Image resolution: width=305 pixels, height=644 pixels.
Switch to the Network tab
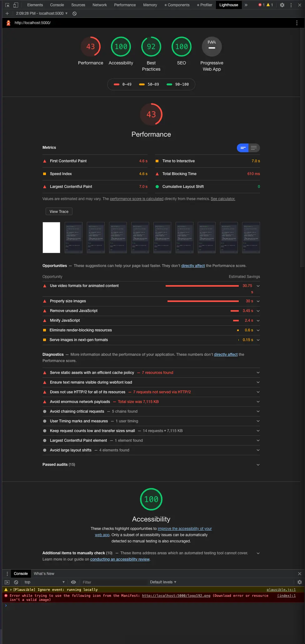(100, 5)
